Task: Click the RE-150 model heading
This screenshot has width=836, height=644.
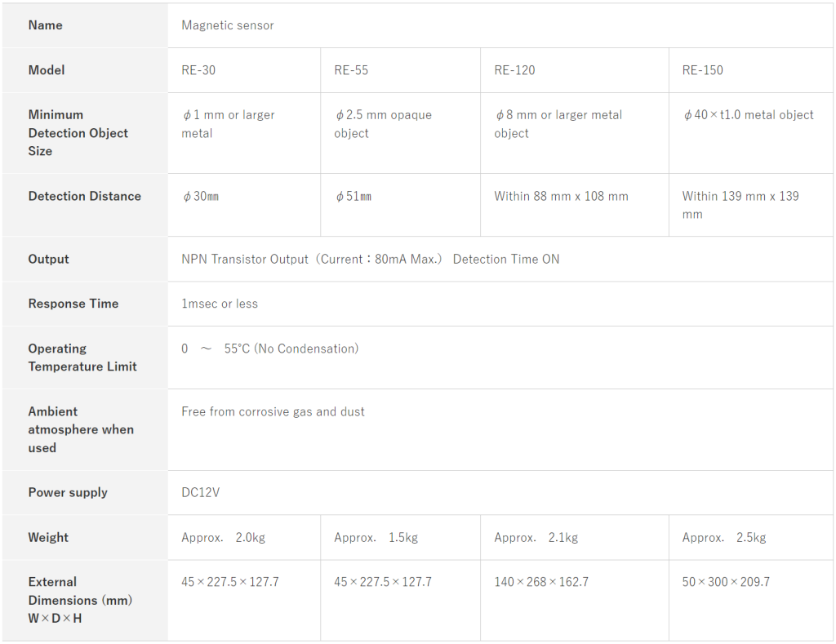Action: 702,70
